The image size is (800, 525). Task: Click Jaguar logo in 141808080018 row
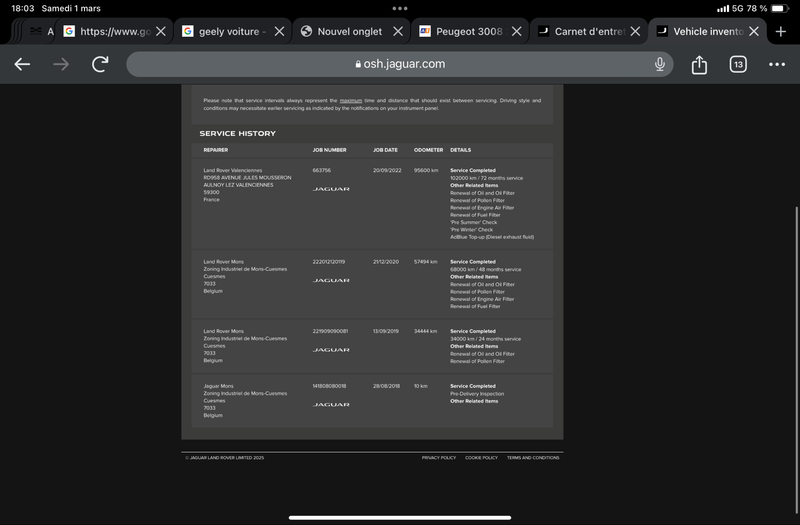[331, 405]
